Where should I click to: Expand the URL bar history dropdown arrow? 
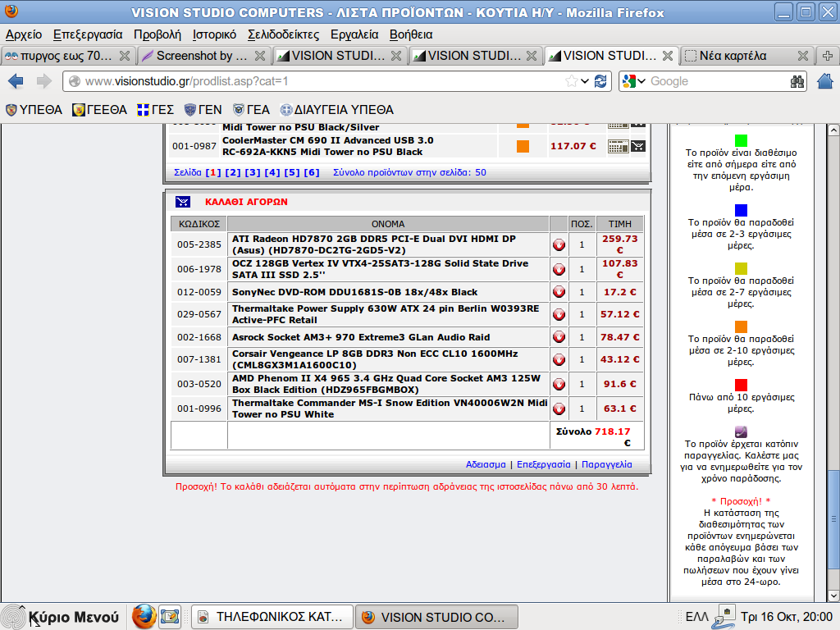tap(585, 81)
